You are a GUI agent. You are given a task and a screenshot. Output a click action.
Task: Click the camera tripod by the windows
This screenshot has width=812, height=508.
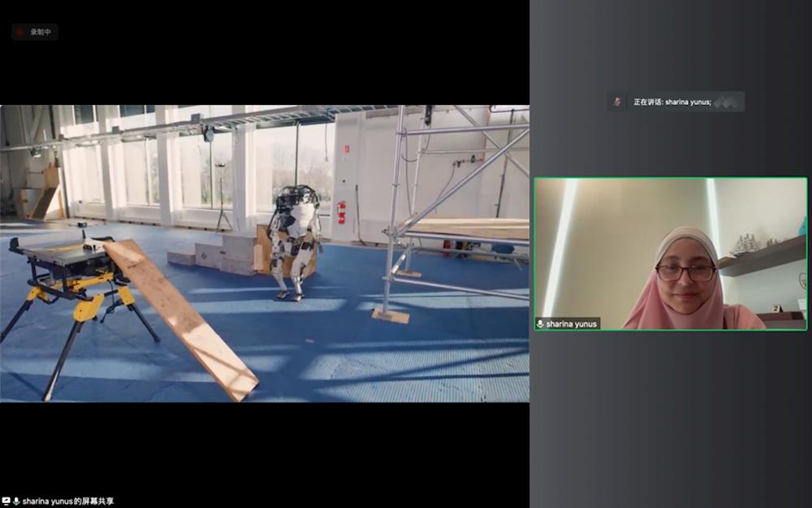[x=222, y=195]
